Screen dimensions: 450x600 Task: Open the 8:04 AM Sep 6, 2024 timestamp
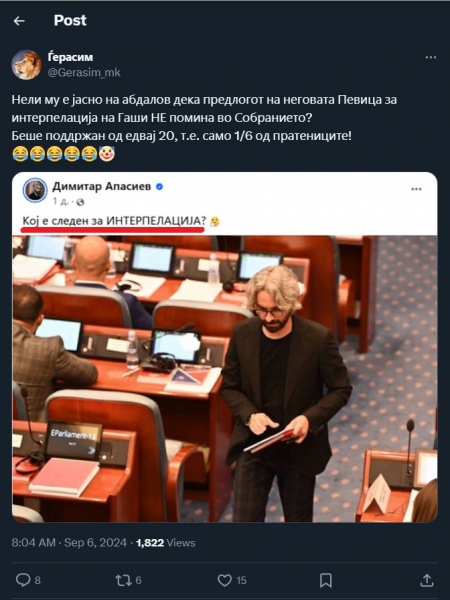(69, 543)
